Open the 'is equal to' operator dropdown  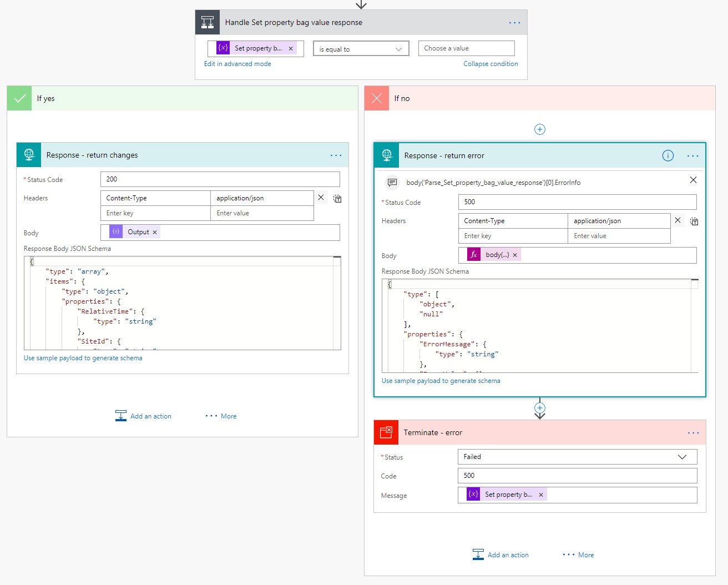click(x=361, y=49)
